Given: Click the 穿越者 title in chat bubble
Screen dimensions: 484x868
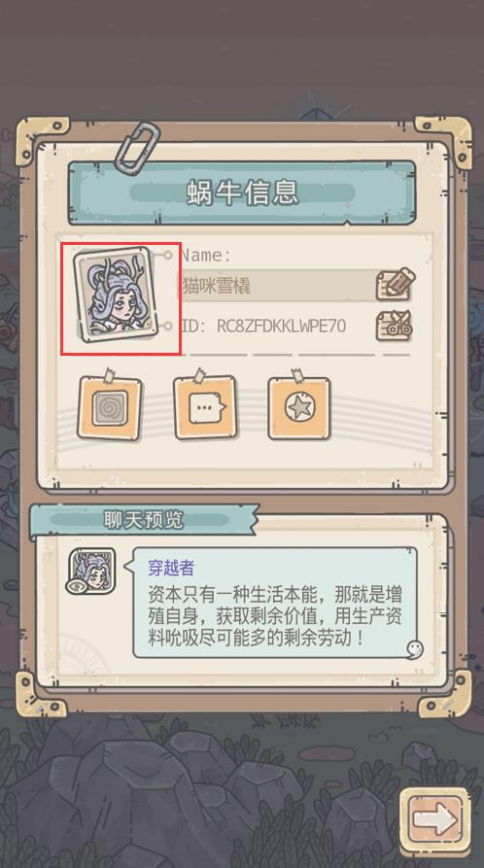Looking at the screenshot, I should [x=171, y=568].
